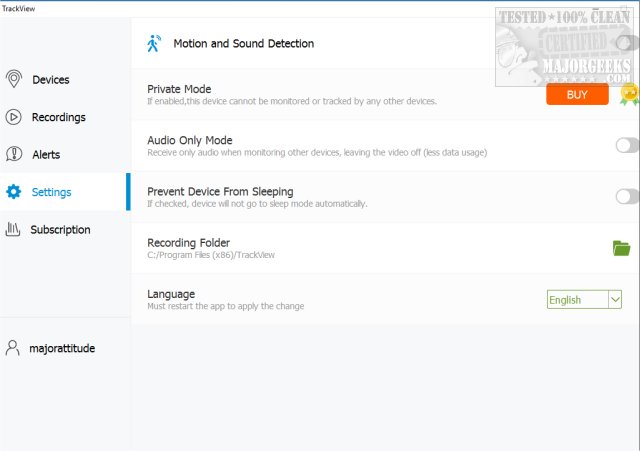Toggle Motion and Sound Detection switch

[626, 43]
